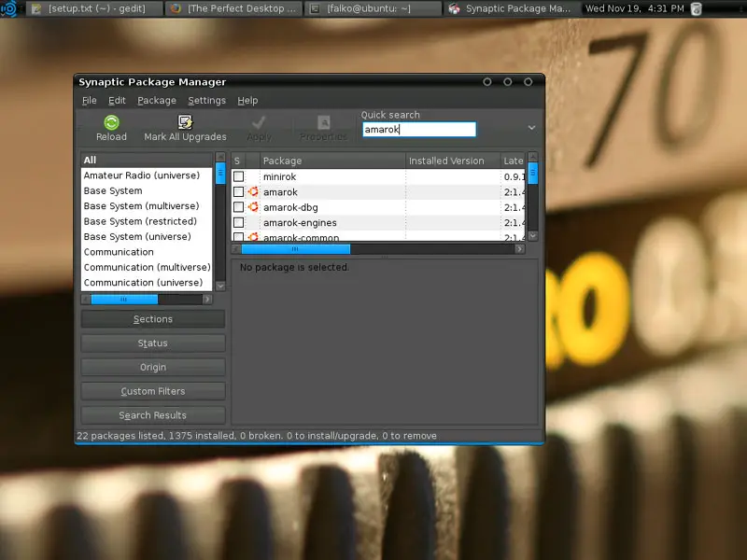
Task: Click the Ubuntu logo beside amarok-dbg
Action: (253, 206)
